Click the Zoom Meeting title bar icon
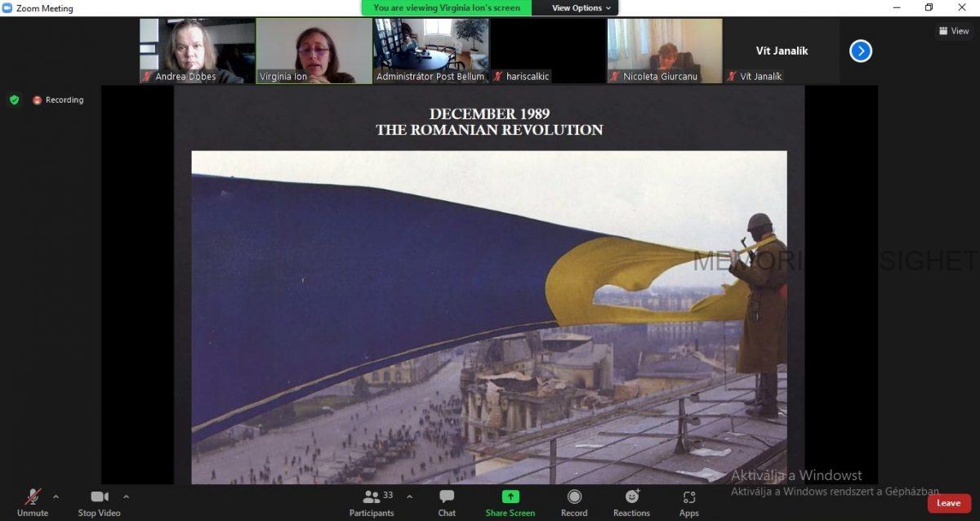Image resolution: width=980 pixels, height=521 pixels. tap(7, 8)
